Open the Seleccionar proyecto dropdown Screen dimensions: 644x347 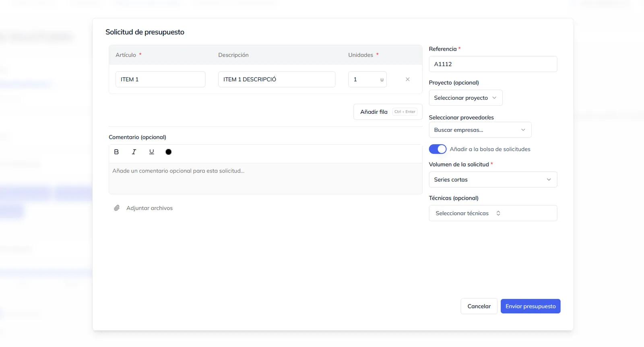[x=466, y=98]
